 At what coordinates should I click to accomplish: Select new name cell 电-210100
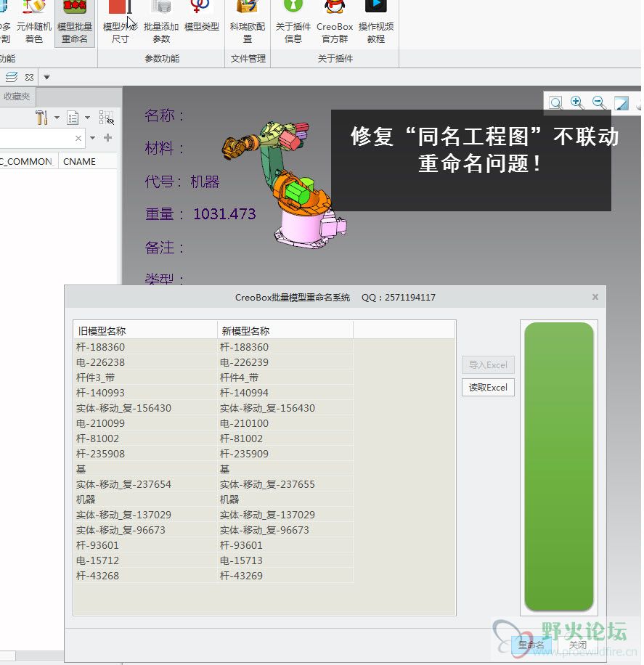coord(285,423)
